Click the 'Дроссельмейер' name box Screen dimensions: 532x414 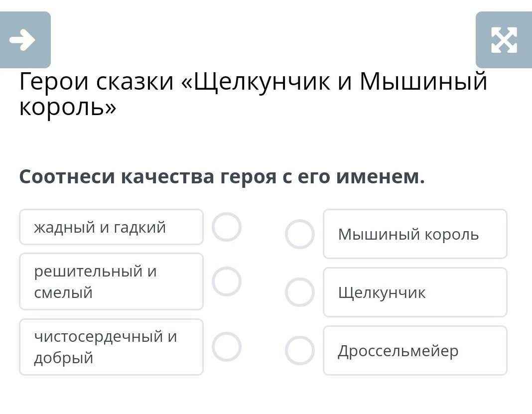[415, 351]
